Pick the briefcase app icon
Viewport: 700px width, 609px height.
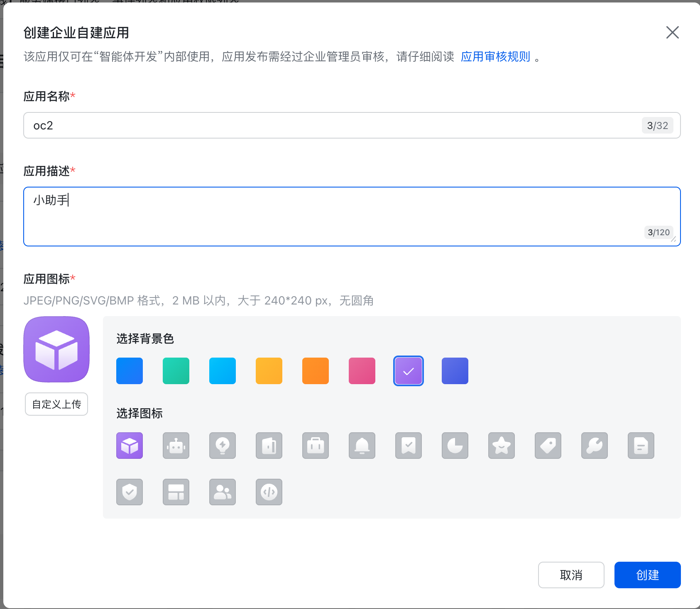pyautogui.click(x=316, y=446)
